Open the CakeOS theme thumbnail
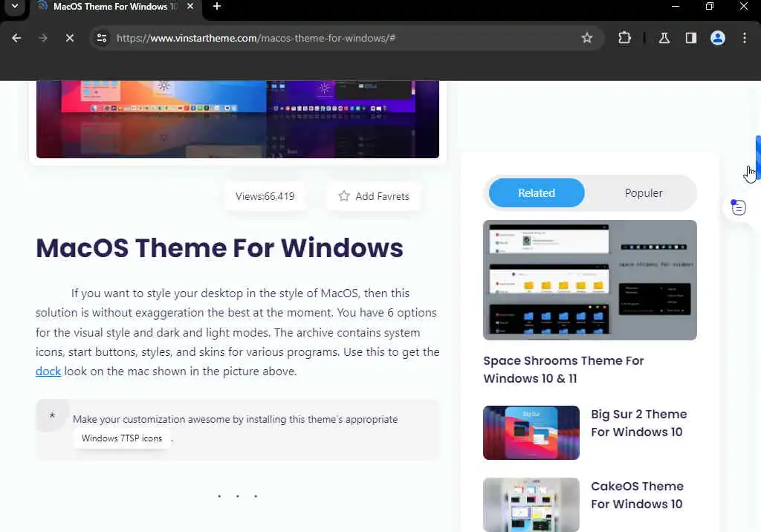 (531, 505)
